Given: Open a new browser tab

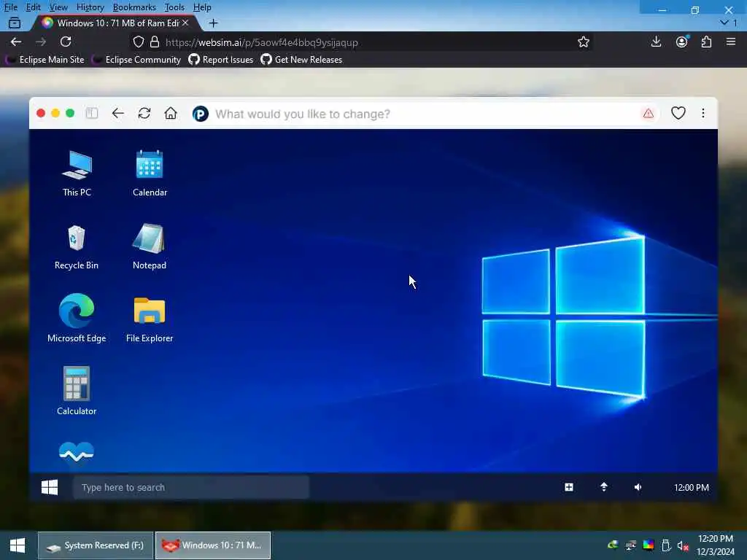Looking at the screenshot, I should 214,23.
